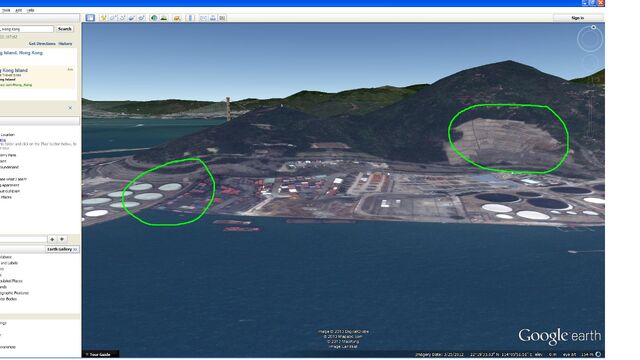640x360 pixels.
Task: Toggle sunlight across the landscape
Action: pos(164,18)
